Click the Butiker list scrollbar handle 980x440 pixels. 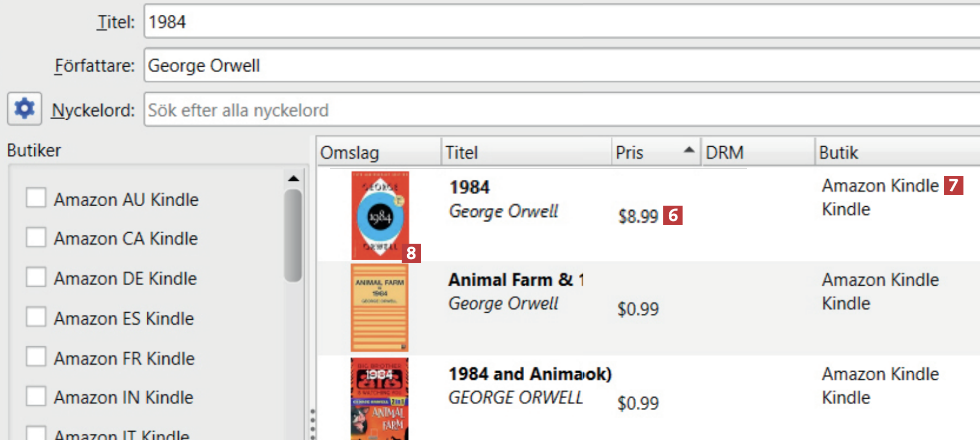point(293,235)
